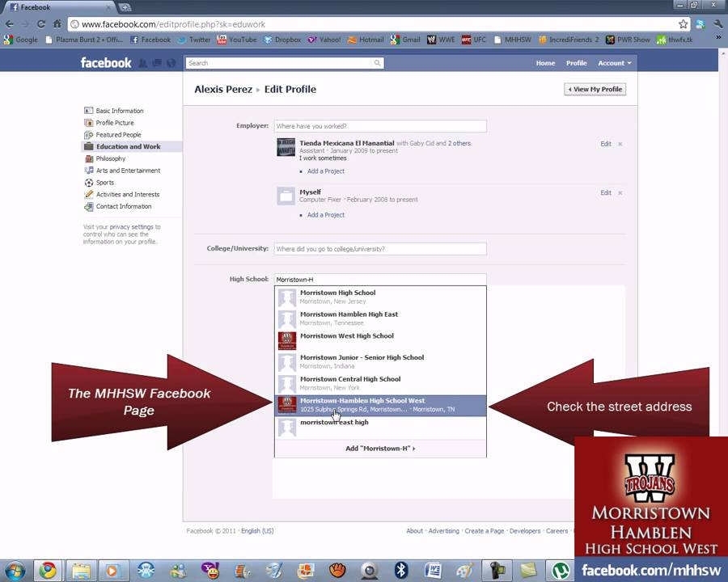Click Add "Morristown-H" option
Image resolution: width=728 pixels, height=582 pixels.
pyautogui.click(x=380, y=449)
